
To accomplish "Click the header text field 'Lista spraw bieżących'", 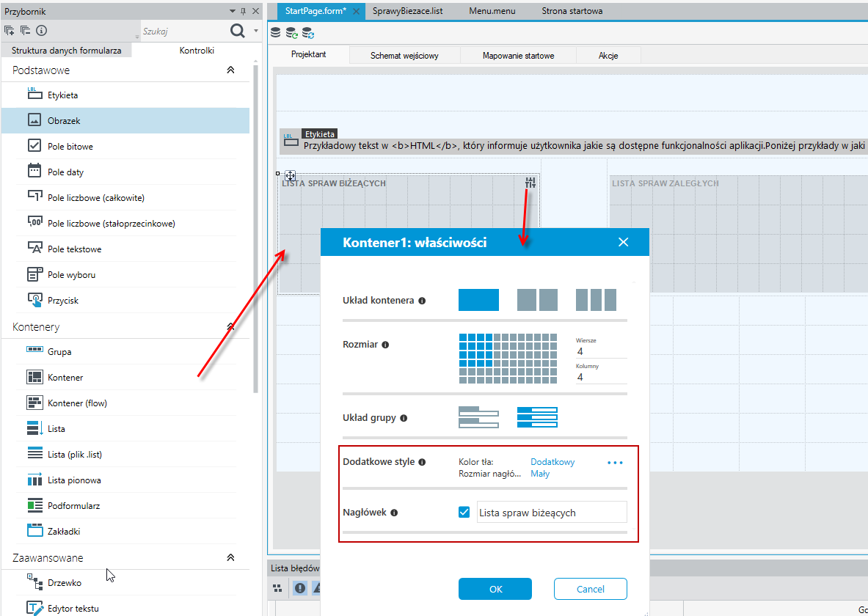I will coord(551,513).
